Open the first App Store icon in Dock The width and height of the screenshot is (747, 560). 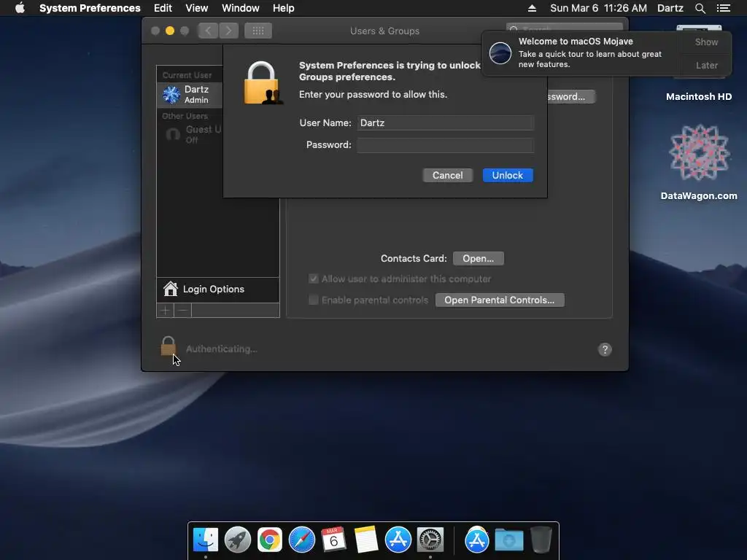tap(398, 540)
